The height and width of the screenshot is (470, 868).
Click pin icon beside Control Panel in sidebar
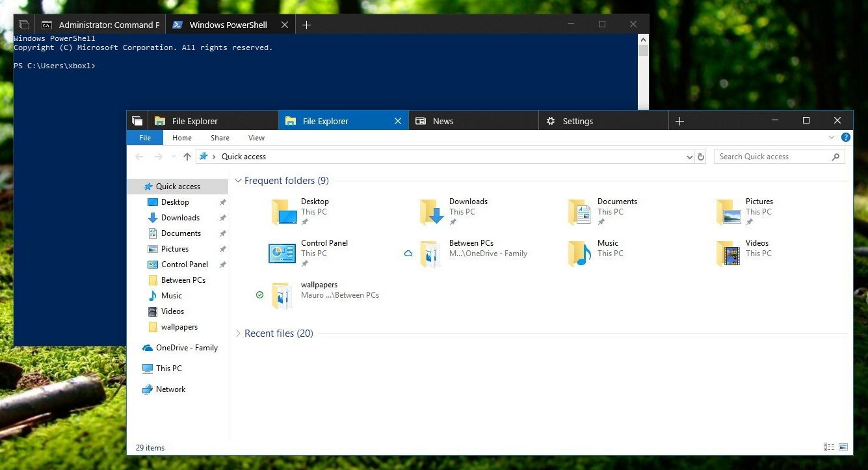tap(222, 265)
